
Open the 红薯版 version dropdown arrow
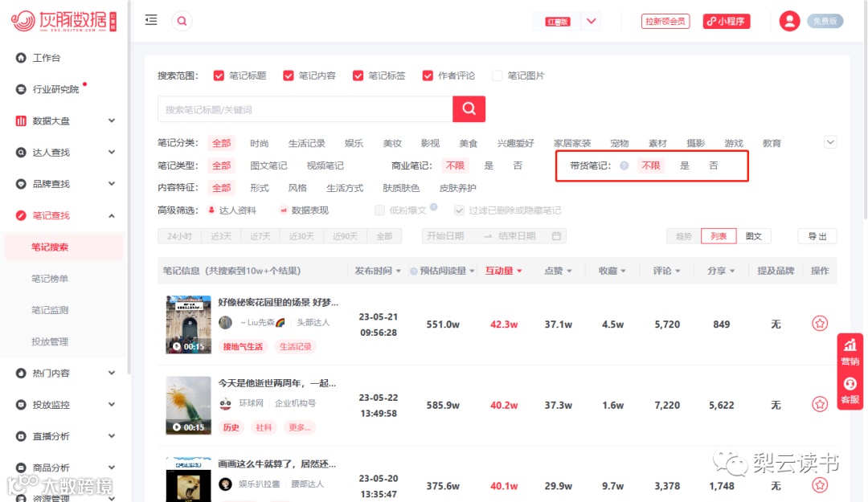point(592,21)
